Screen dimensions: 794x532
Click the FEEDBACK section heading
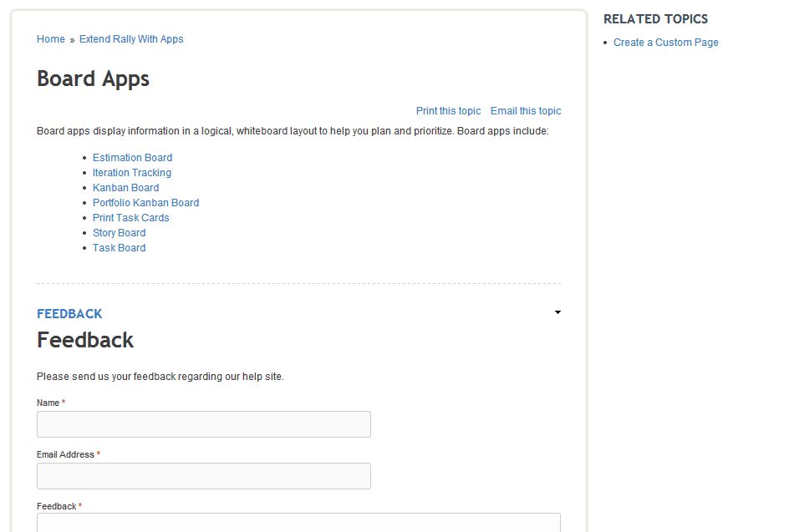point(69,314)
